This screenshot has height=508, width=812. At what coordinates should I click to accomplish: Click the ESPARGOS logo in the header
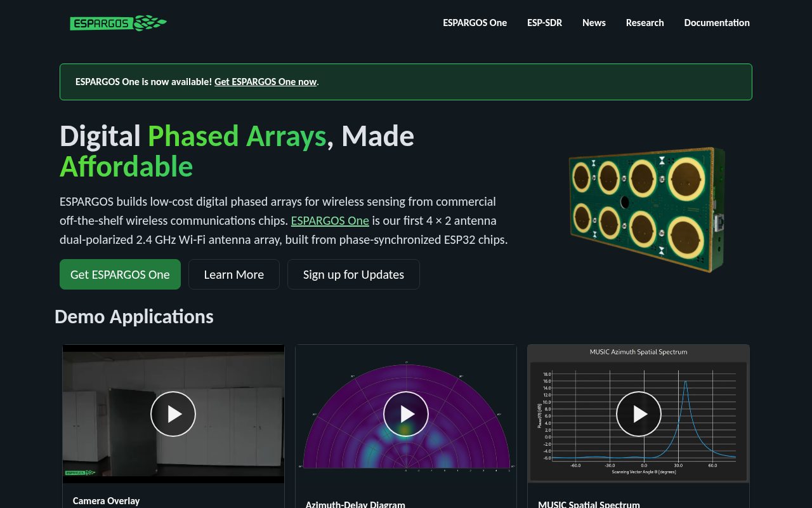tap(119, 23)
